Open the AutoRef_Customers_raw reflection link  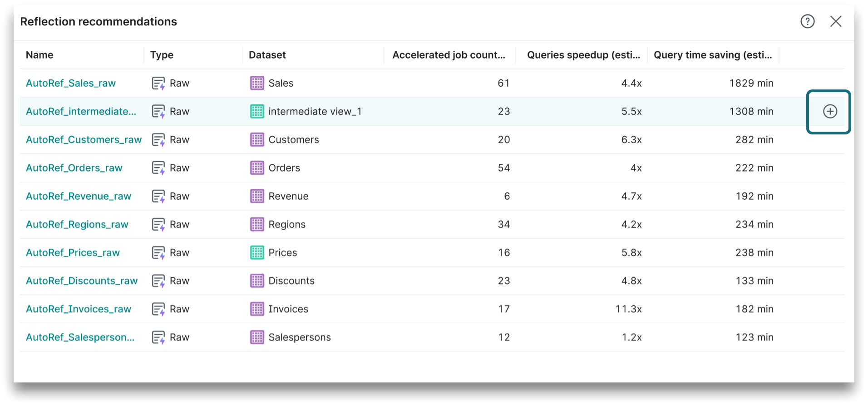coord(84,140)
